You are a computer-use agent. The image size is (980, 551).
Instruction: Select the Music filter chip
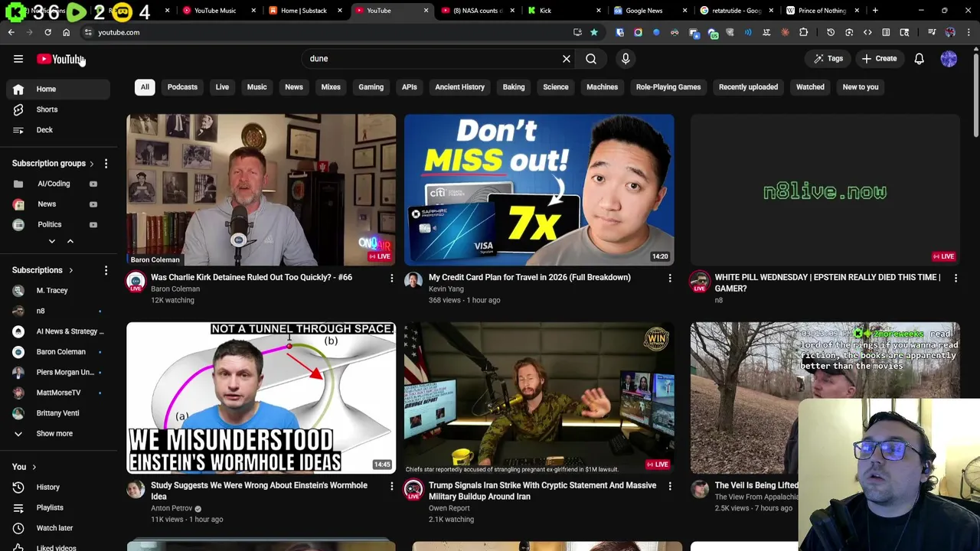click(x=256, y=87)
